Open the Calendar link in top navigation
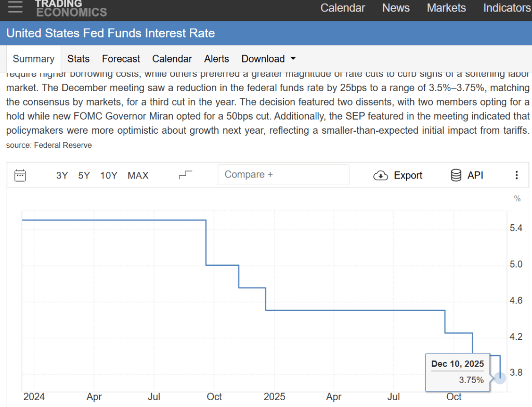532x407 pixels. coord(343,8)
